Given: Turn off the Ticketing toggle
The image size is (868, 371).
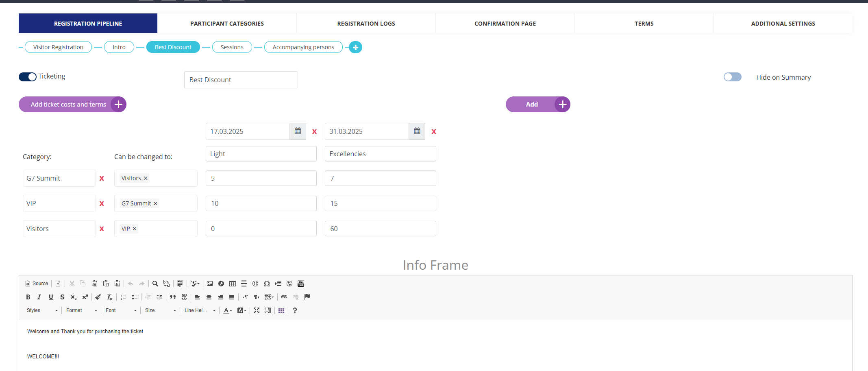Looking at the screenshot, I should [x=28, y=77].
